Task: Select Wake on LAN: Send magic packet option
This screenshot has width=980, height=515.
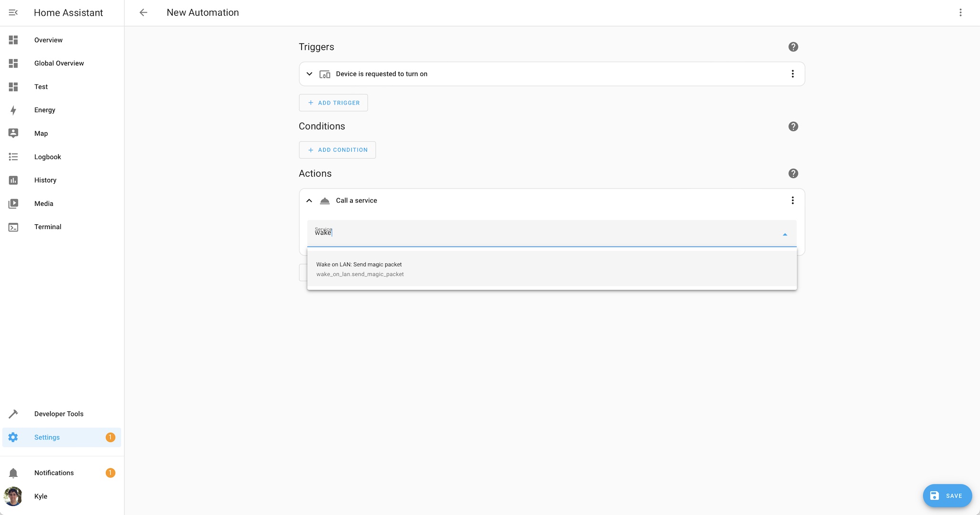Action: (552, 269)
